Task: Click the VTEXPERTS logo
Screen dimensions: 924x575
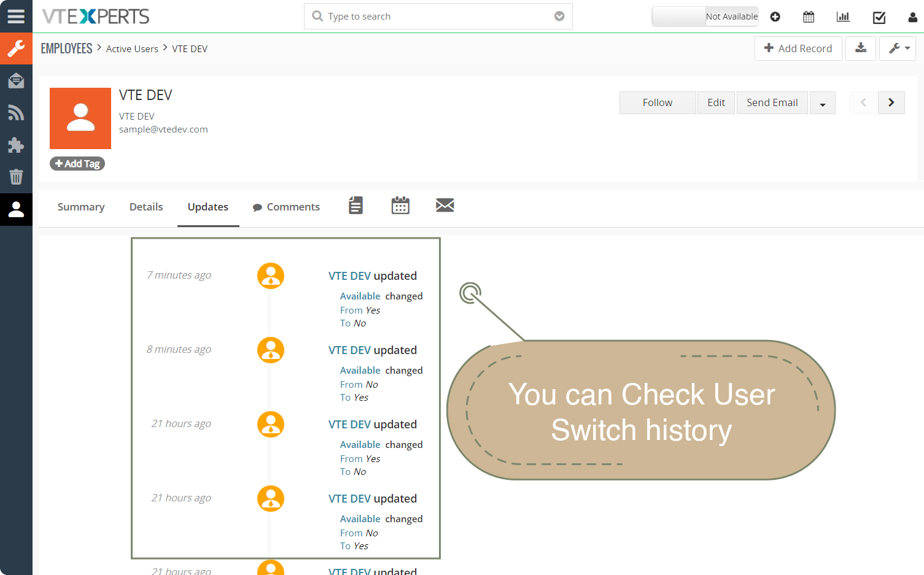Action: pos(96,16)
